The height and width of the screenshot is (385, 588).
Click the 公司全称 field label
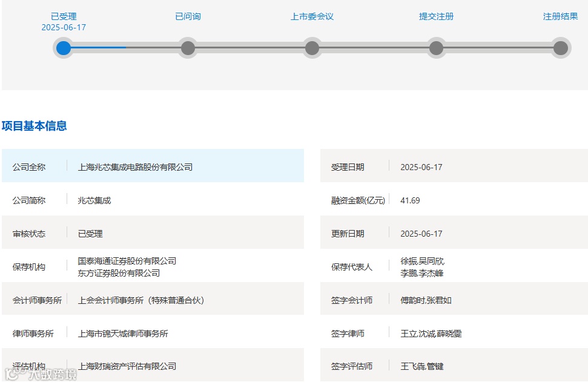tap(29, 167)
